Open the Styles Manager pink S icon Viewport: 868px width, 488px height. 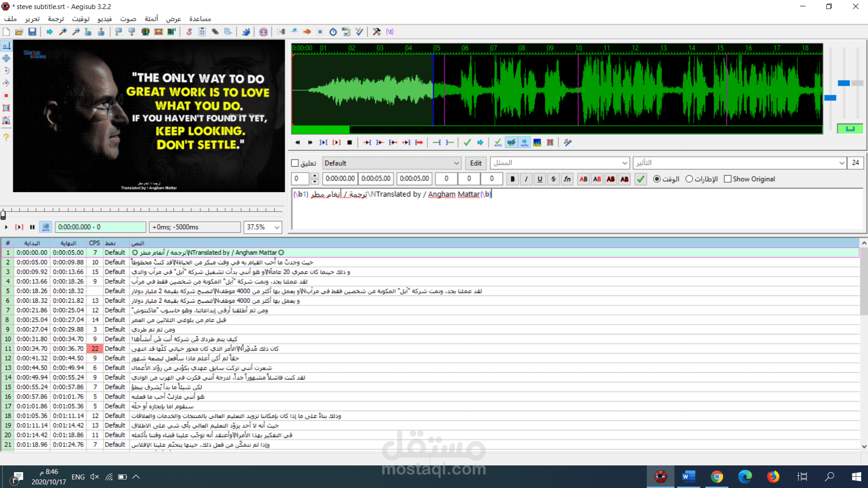[189, 32]
